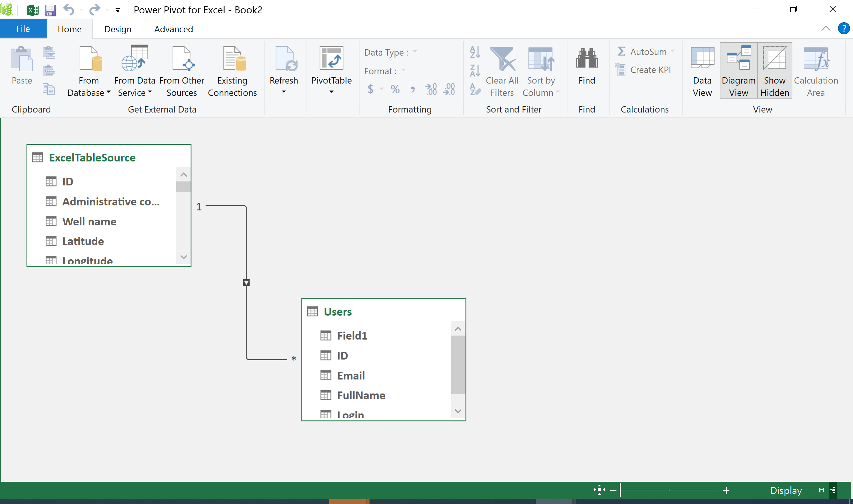Viewport: 853px width, 504px height.
Task: Apply percent format
Action: [x=395, y=89]
